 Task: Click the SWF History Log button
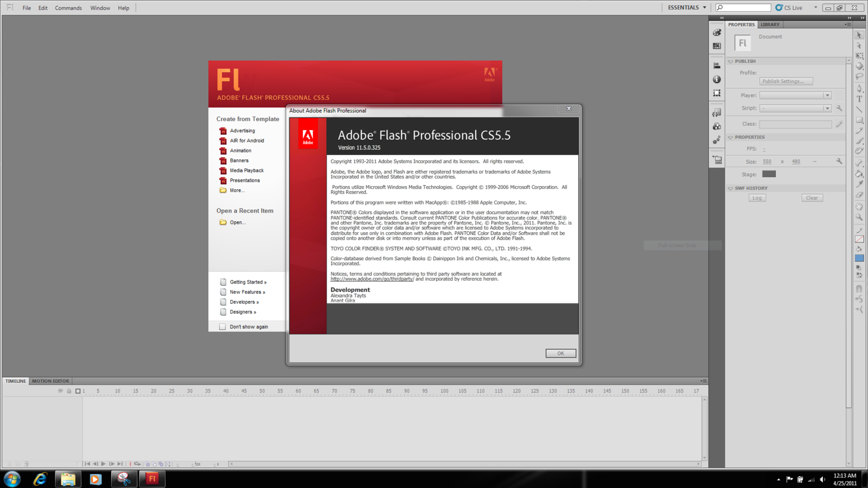point(757,198)
